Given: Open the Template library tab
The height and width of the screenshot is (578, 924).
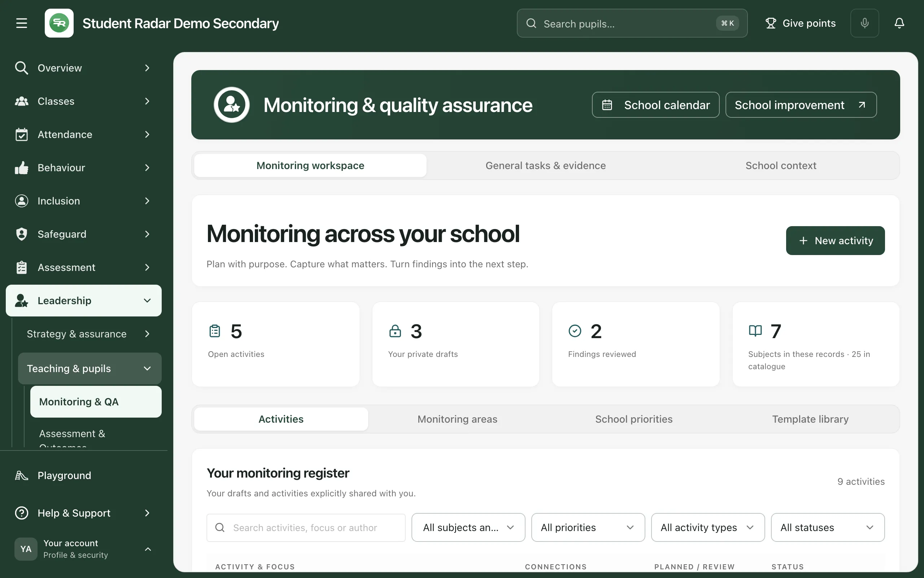Looking at the screenshot, I should click(x=810, y=419).
